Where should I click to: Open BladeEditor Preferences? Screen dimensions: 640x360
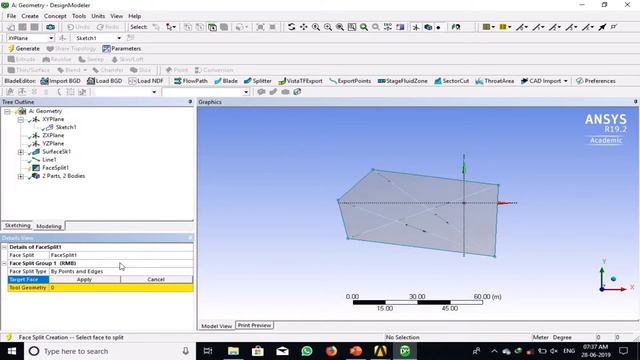pos(596,81)
